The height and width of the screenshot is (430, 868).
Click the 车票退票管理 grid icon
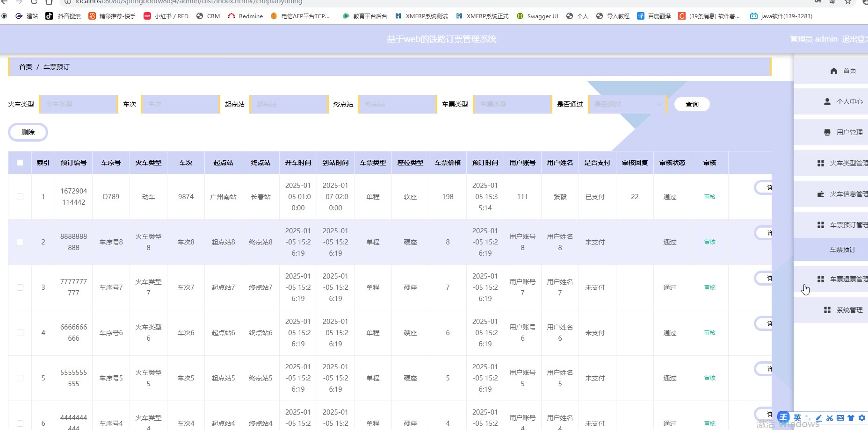tap(821, 279)
